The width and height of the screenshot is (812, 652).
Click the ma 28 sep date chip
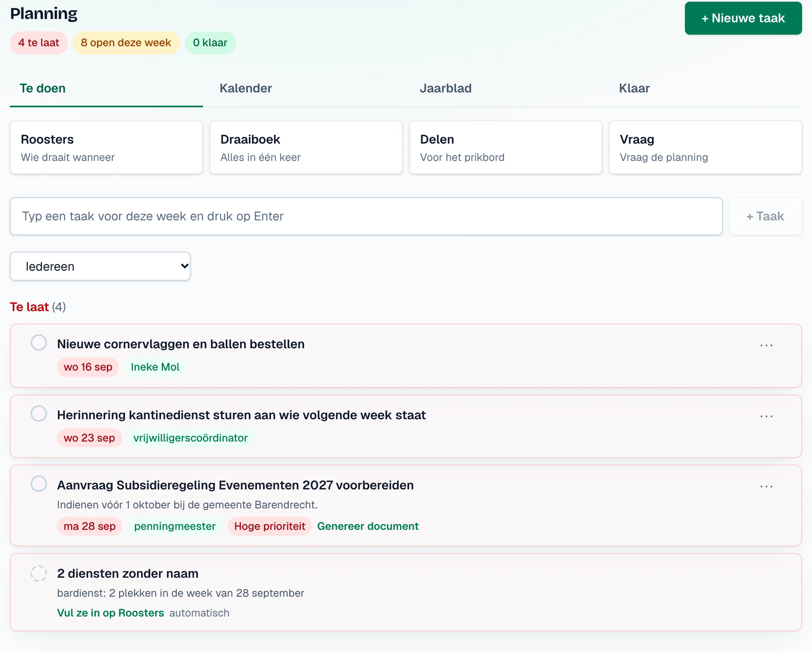tap(90, 526)
